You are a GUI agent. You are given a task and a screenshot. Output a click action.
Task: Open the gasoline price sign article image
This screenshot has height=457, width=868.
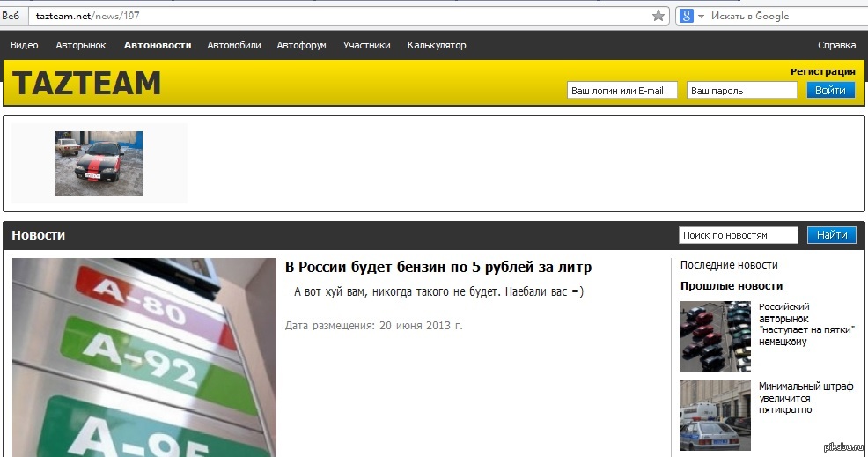pos(144,357)
